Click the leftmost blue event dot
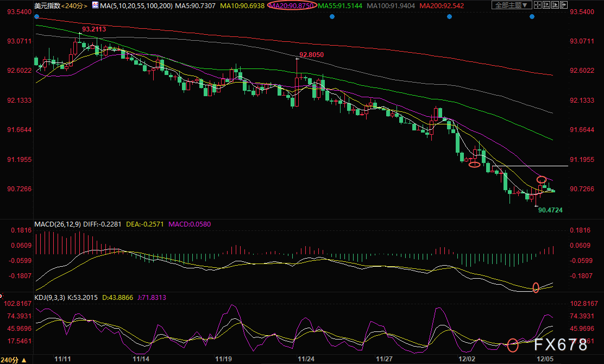The height and width of the screenshot is (364, 604). [x=37, y=16]
